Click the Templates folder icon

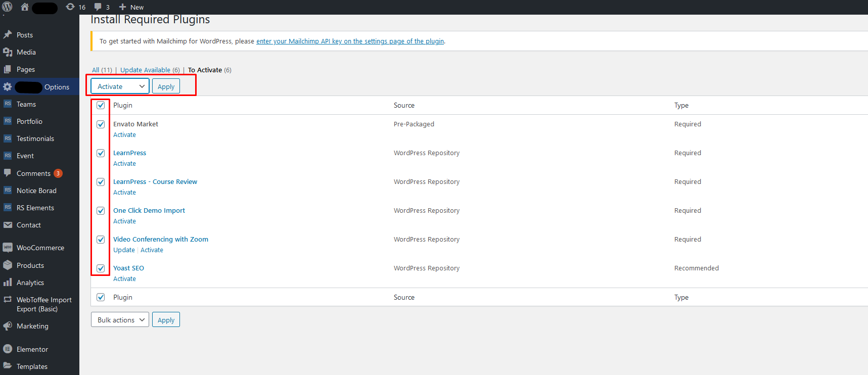(8, 366)
